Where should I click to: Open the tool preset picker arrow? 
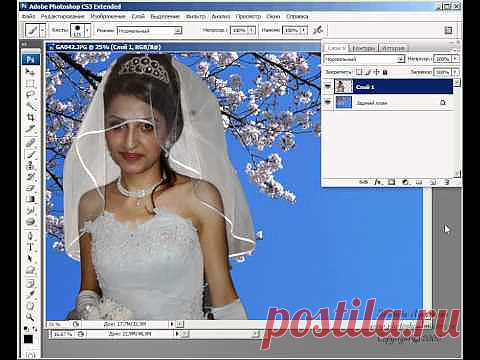tap(43, 30)
